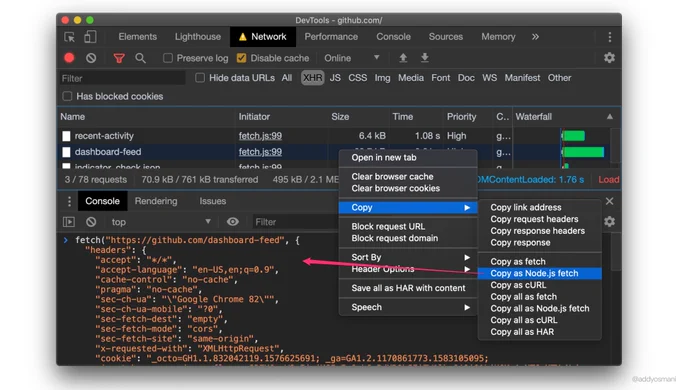Open Memory tab
Viewport: 680px width, 390px height.
pos(498,37)
